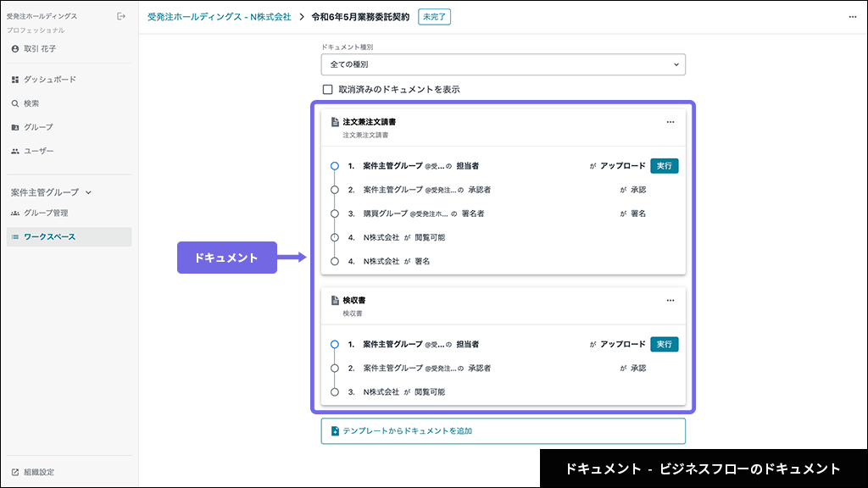Viewport: 868px width, 488px height.
Task: Click the ダッシュボード sidebar icon
Action: pyautogui.click(x=15, y=80)
